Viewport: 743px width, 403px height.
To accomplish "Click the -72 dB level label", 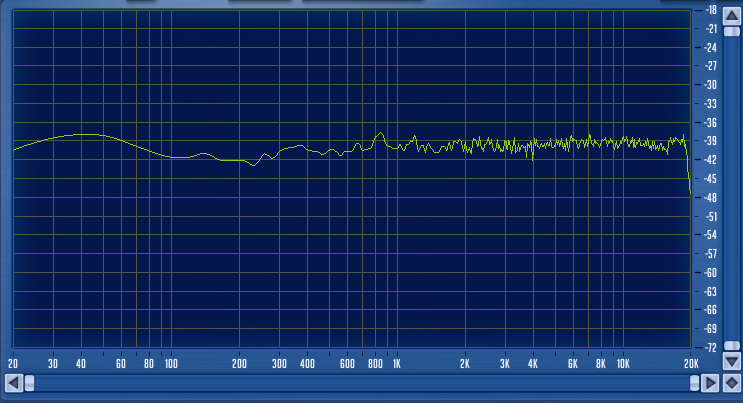I will [x=710, y=348].
